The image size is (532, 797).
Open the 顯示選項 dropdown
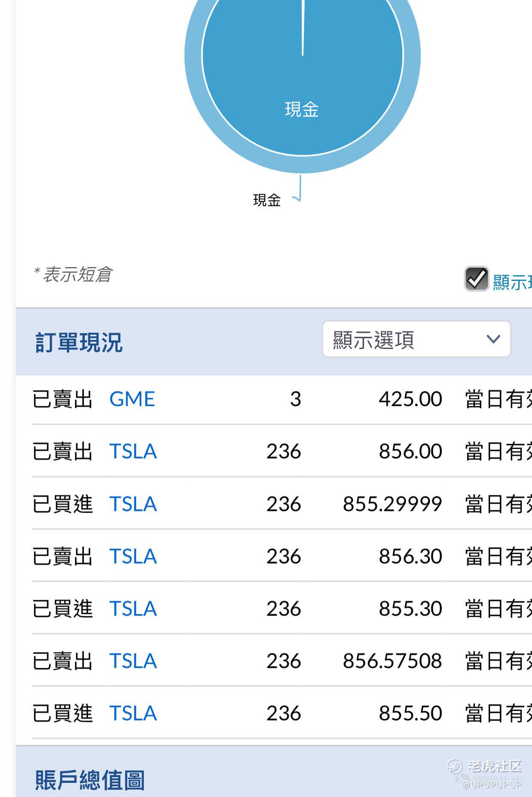pos(416,339)
